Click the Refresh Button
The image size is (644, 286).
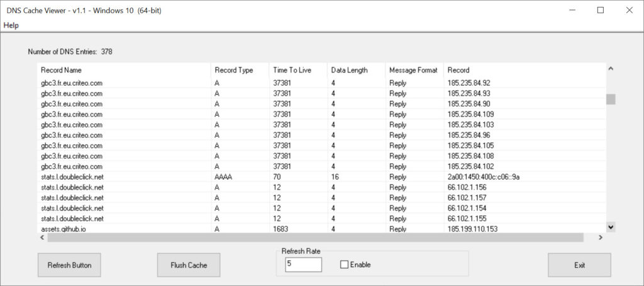[69, 265]
